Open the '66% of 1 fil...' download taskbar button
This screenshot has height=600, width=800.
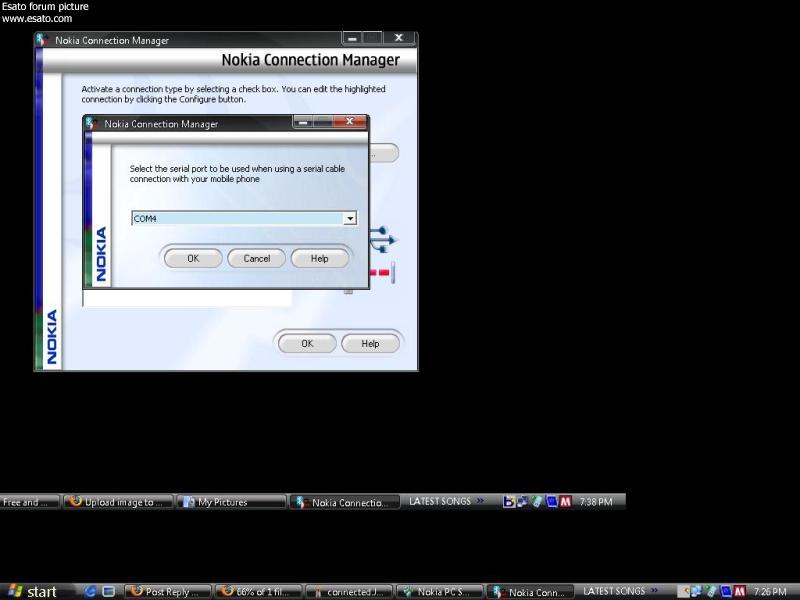(x=258, y=592)
